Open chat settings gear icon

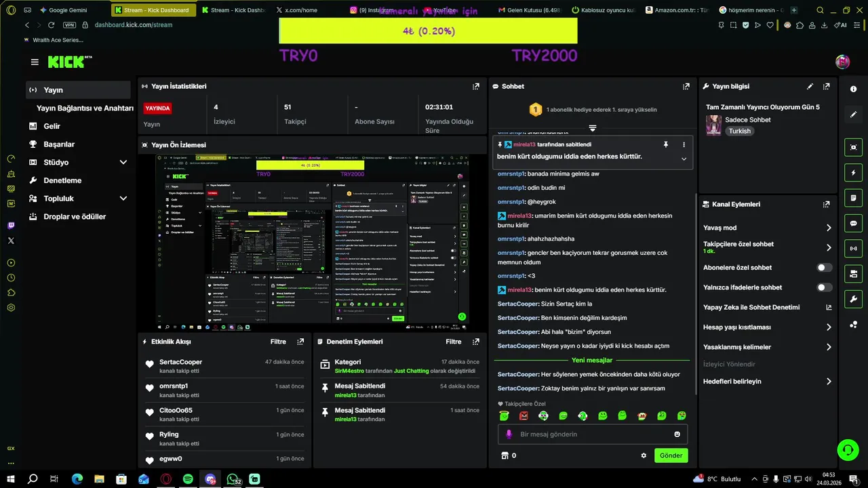(644, 455)
